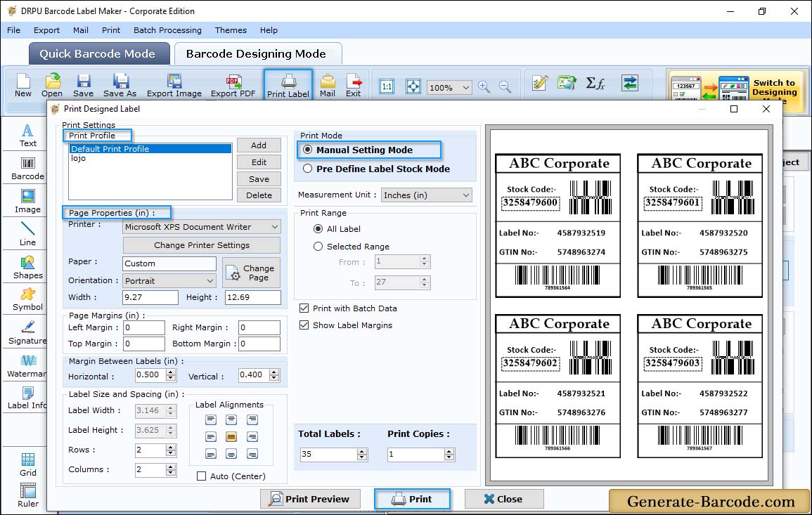Click the zoom out magnifier

coord(505,87)
